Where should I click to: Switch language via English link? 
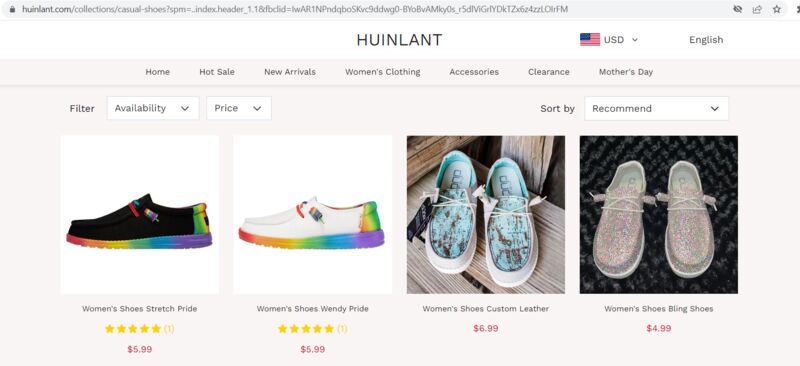point(706,40)
